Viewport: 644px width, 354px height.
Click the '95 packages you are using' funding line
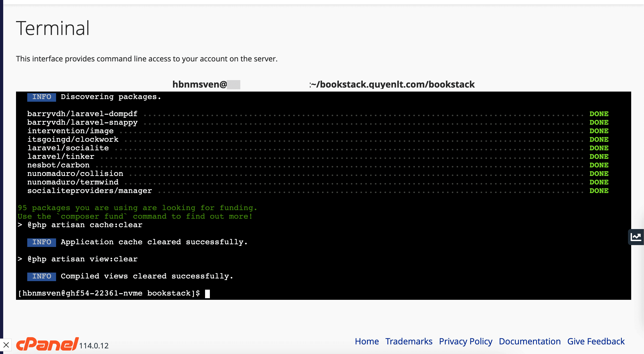[x=137, y=208]
